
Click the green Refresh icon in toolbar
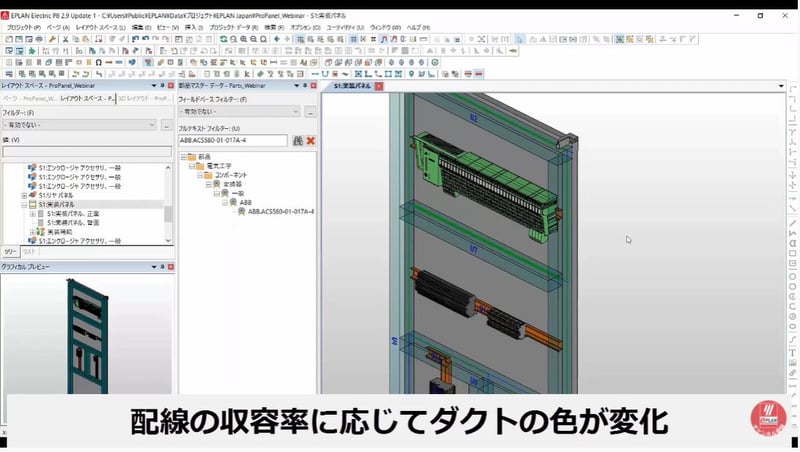[223, 39]
